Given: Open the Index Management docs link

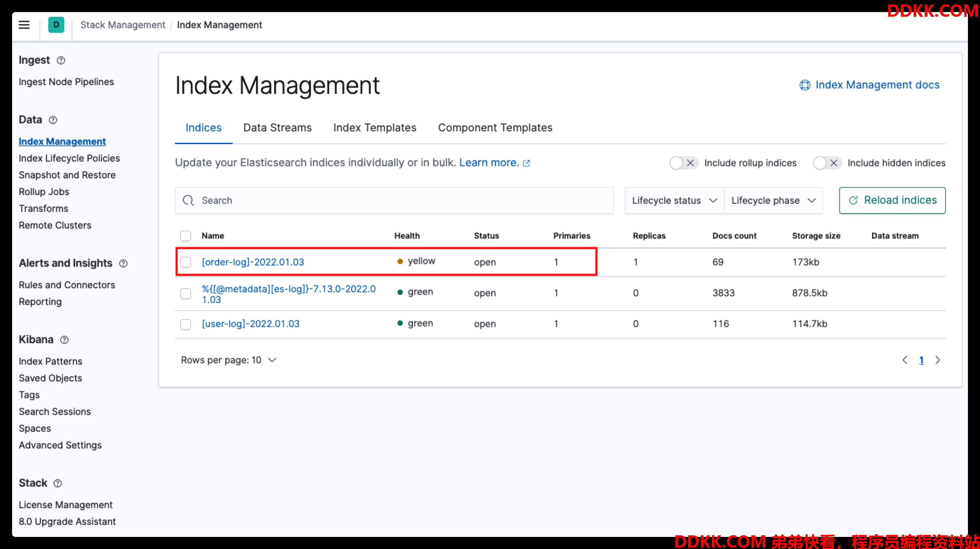Looking at the screenshot, I should (877, 85).
